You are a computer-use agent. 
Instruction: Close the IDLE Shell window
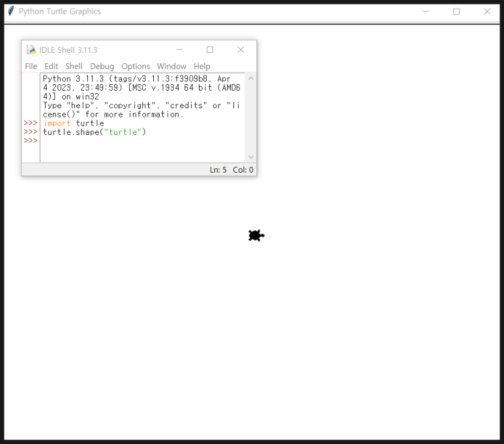241,50
